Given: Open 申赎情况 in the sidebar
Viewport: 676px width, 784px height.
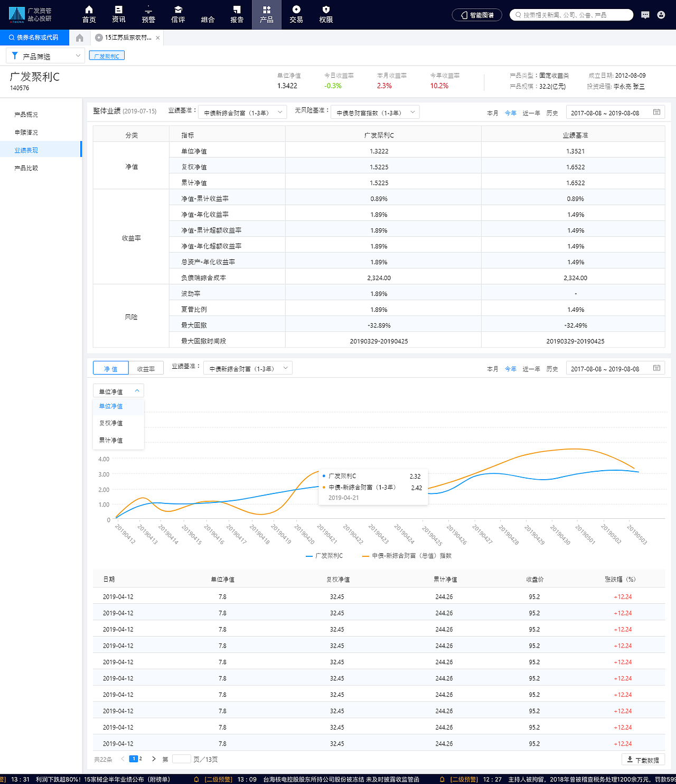Looking at the screenshot, I should [x=26, y=132].
